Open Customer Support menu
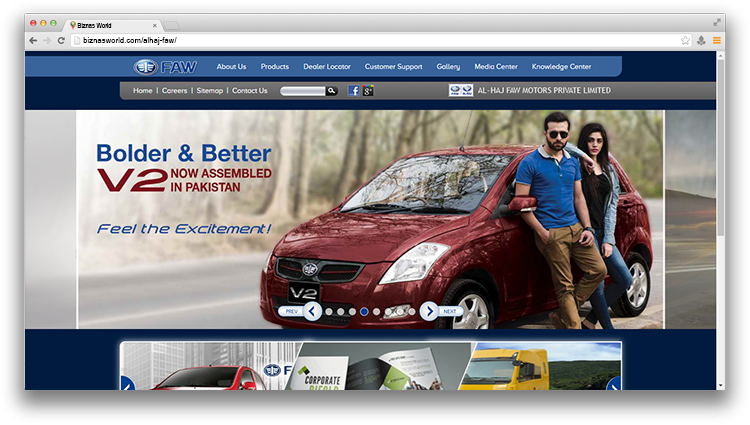 pos(393,67)
